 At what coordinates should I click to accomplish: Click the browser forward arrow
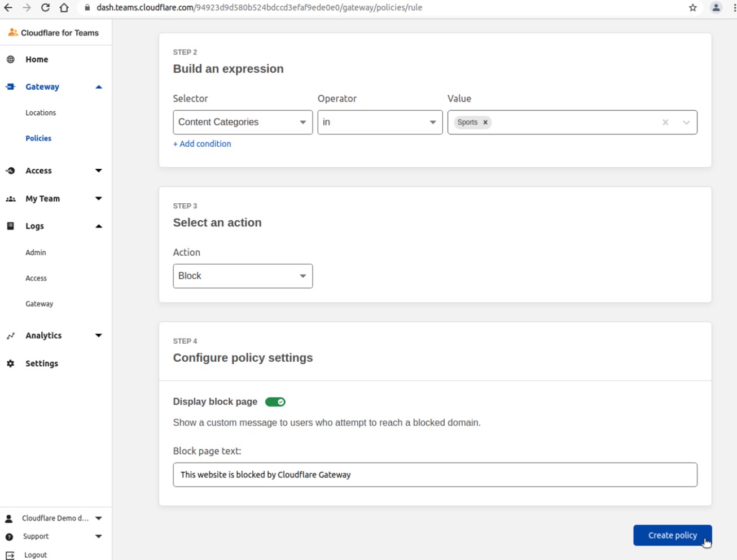pyautogui.click(x=27, y=8)
